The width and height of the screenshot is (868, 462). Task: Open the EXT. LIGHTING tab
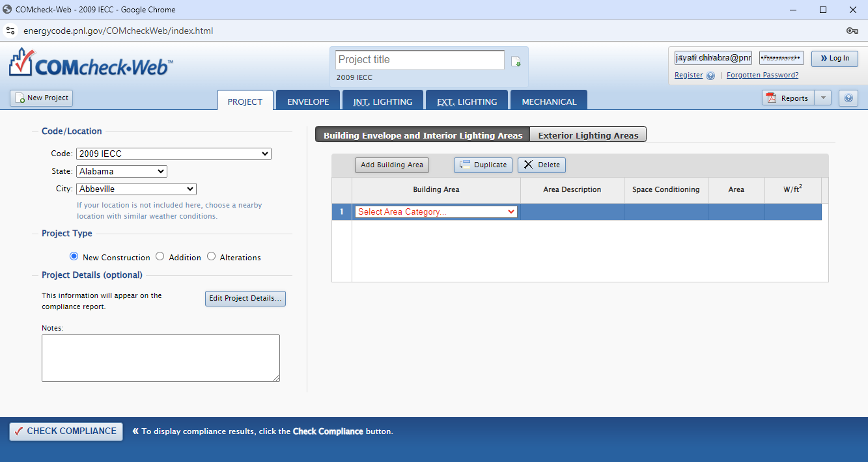[467, 101]
